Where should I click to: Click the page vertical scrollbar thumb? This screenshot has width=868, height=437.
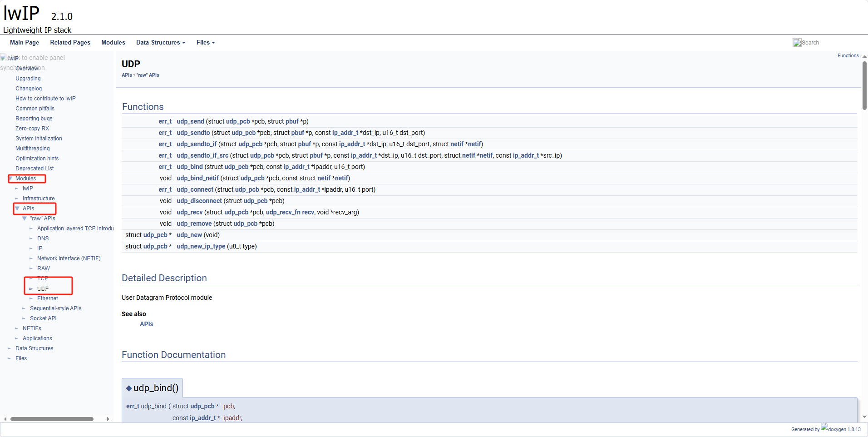864,85
